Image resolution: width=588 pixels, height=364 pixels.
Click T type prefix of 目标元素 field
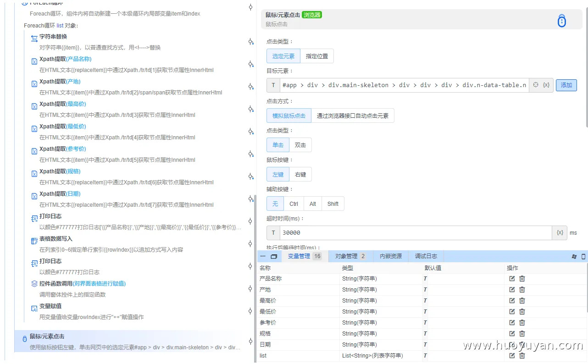273,85
